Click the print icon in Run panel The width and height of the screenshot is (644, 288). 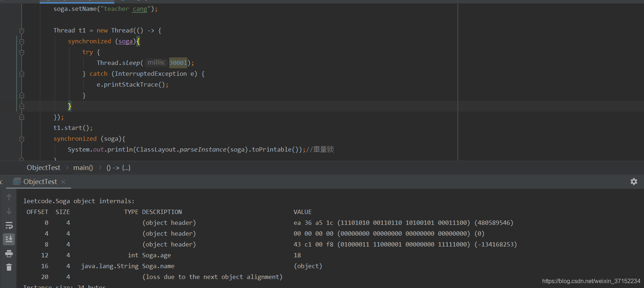(x=9, y=253)
